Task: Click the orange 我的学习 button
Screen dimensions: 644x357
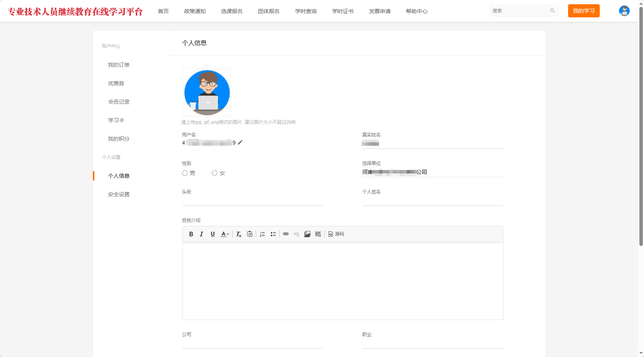Action: click(x=584, y=11)
